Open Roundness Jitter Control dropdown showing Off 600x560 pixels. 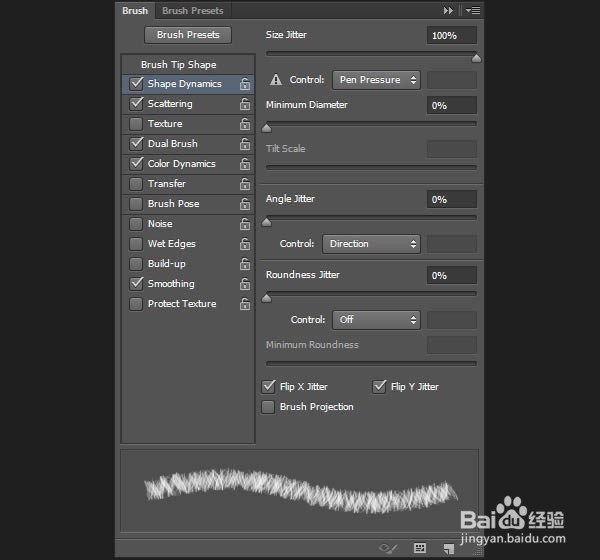(x=377, y=320)
